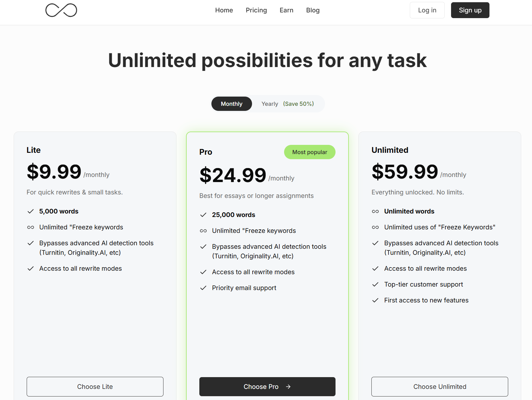532x400 pixels.
Task: Open the Log in page
Action: click(x=427, y=10)
